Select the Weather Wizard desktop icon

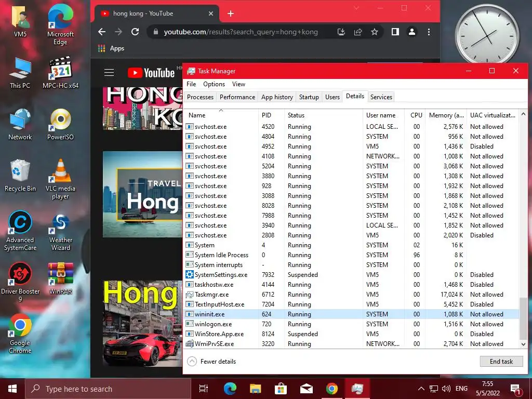[60, 231]
